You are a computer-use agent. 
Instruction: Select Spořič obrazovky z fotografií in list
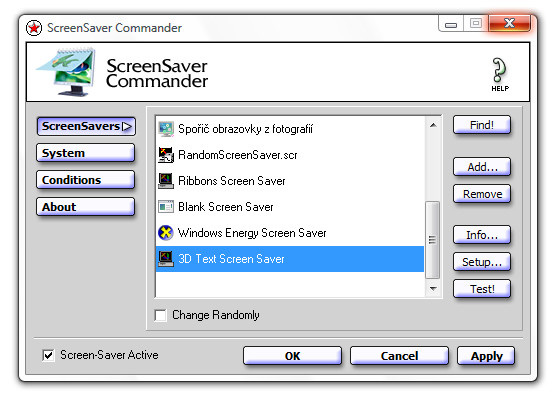[x=290, y=129]
